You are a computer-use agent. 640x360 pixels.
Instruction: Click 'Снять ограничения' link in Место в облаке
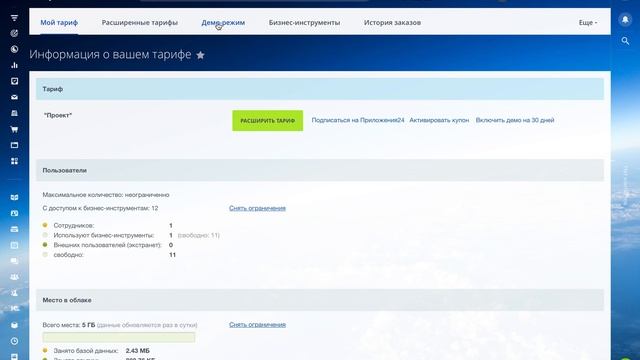(x=258, y=325)
